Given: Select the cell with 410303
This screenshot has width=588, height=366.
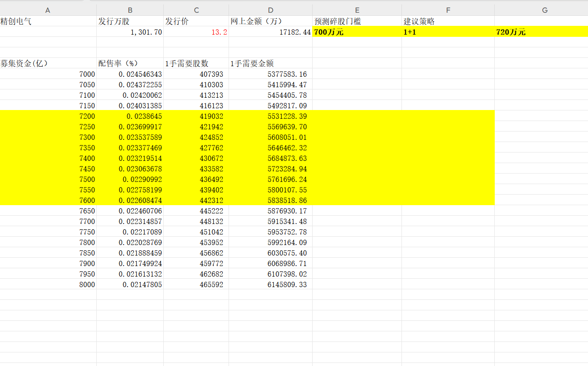Looking at the screenshot, I should tap(196, 84).
